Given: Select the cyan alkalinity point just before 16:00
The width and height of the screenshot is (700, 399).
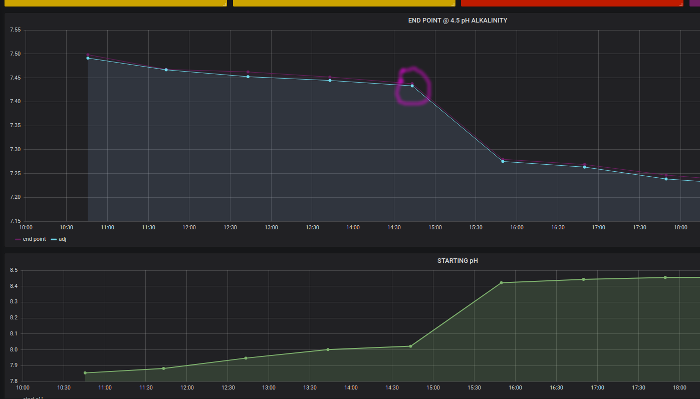Looking at the screenshot, I should [503, 162].
